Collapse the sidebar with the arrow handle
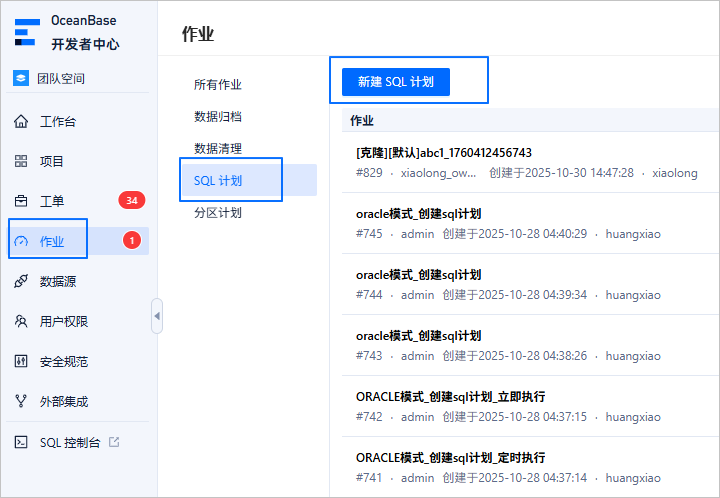This screenshot has width=720, height=498. click(x=157, y=316)
